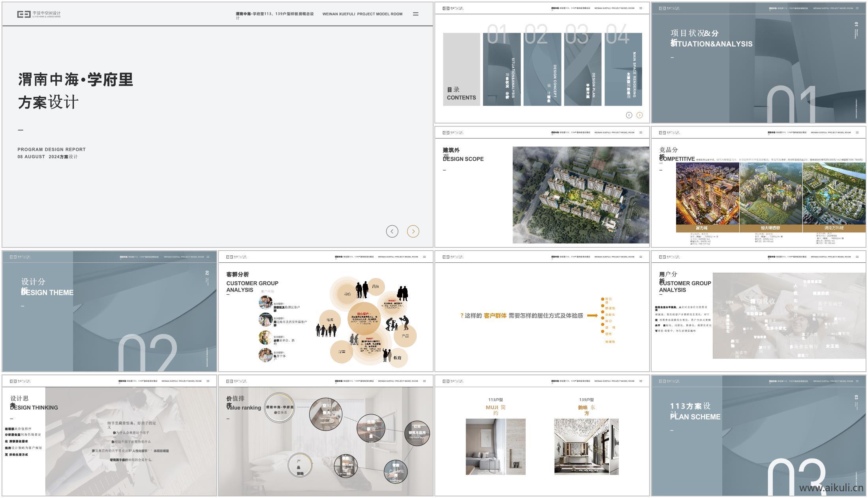868x498 pixels.
Task: Open the 01 Situation & Analysis contents panel
Action: (x=502, y=69)
